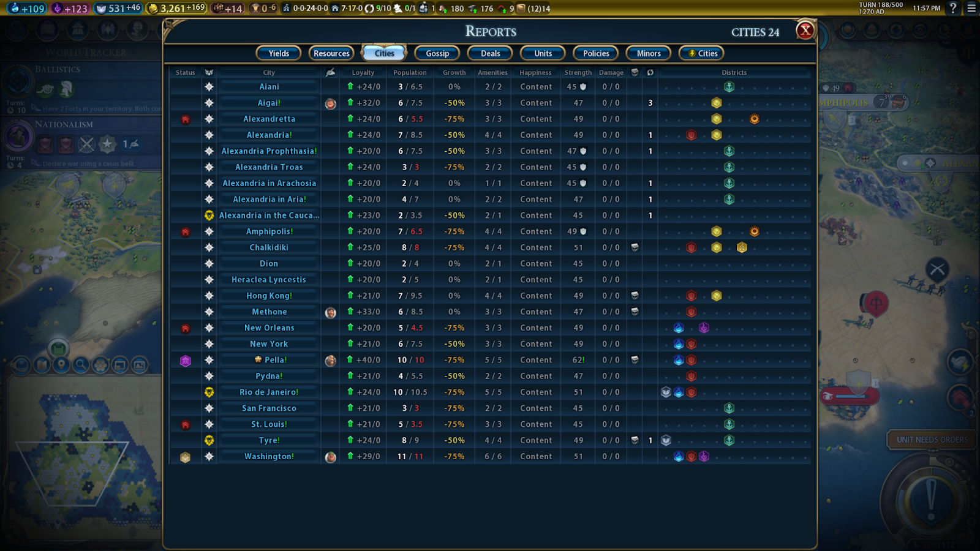This screenshot has height=551, width=980.
Task: Click the round X cancel icon on map
Action: [937, 269]
